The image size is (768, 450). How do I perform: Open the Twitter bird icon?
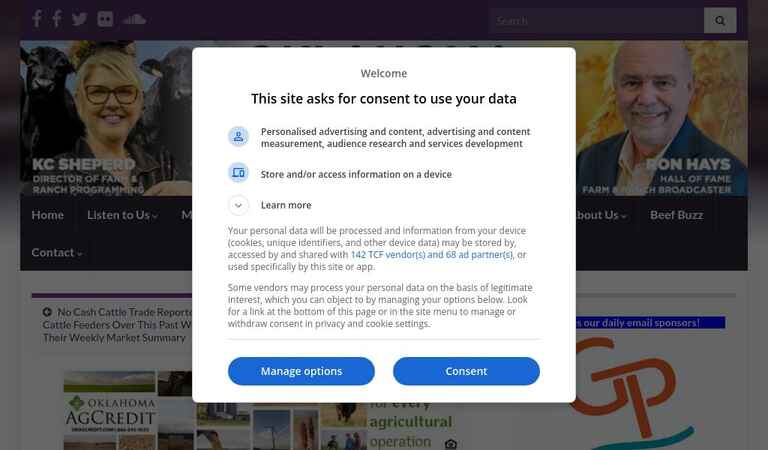[x=79, y=19]
